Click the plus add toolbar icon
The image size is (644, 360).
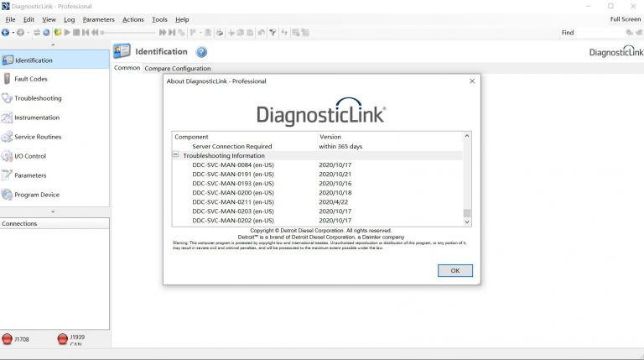tap(231, 33)
